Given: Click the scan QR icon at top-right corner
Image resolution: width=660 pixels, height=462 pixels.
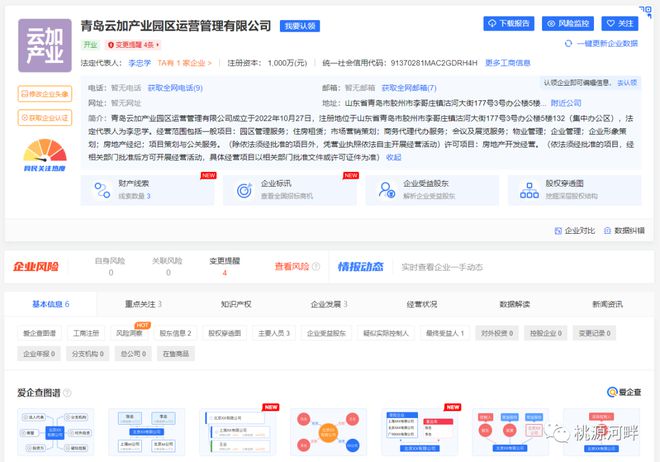Looking at the screenshot, I should 645,11.
